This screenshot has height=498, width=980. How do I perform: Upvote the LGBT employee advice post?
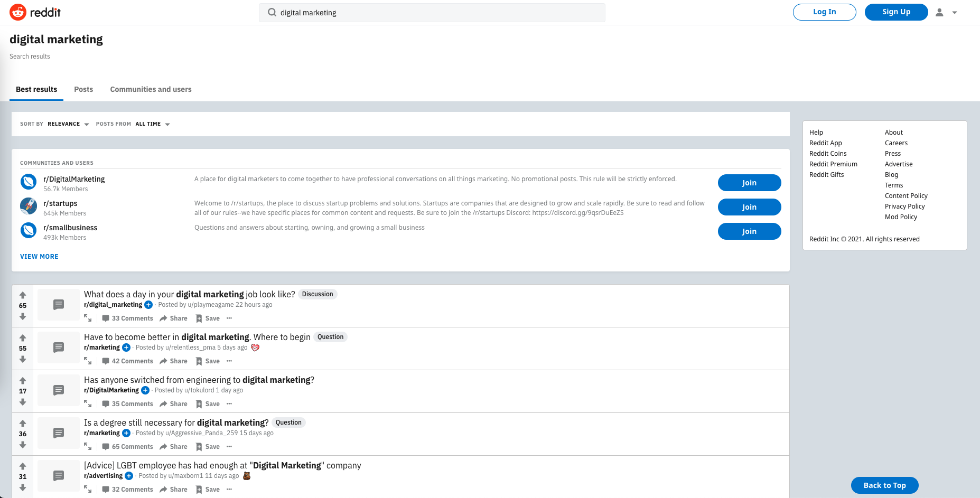pos(23,466)
